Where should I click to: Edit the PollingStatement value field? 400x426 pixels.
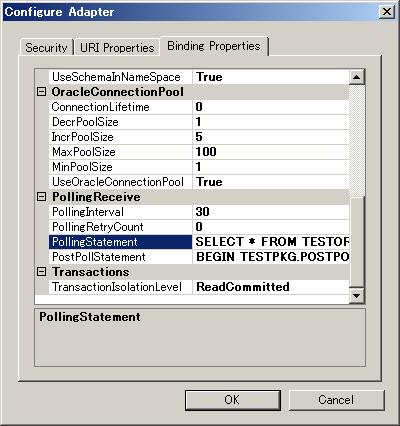[271, 242]
